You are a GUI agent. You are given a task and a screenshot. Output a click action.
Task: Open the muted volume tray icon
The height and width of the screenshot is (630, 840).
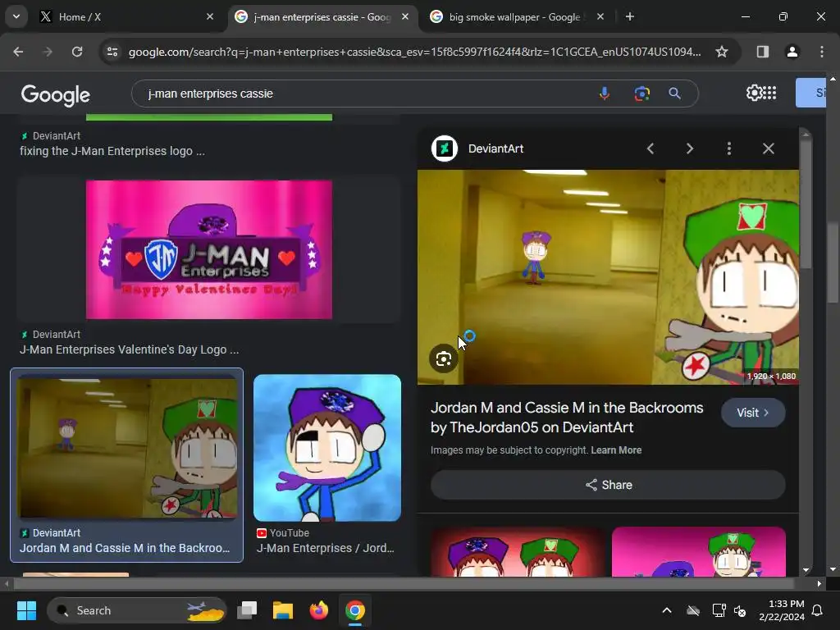coord(741,610)
